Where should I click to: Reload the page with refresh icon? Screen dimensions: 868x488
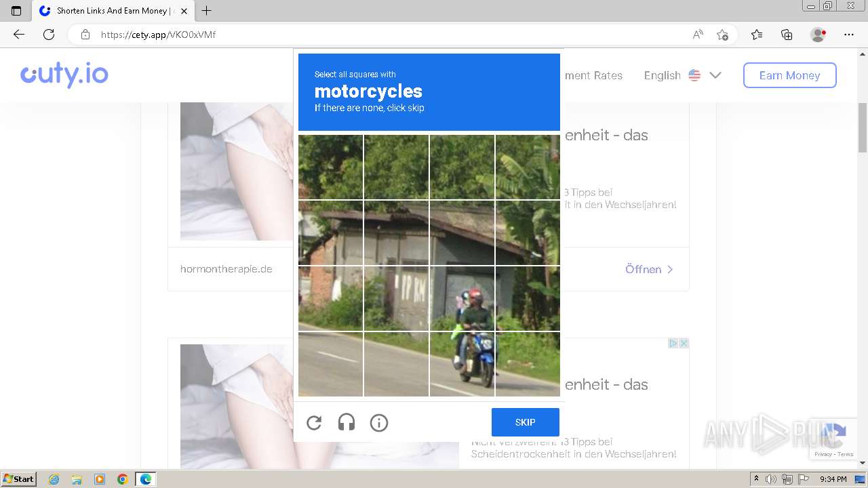[x=49, y=35]
